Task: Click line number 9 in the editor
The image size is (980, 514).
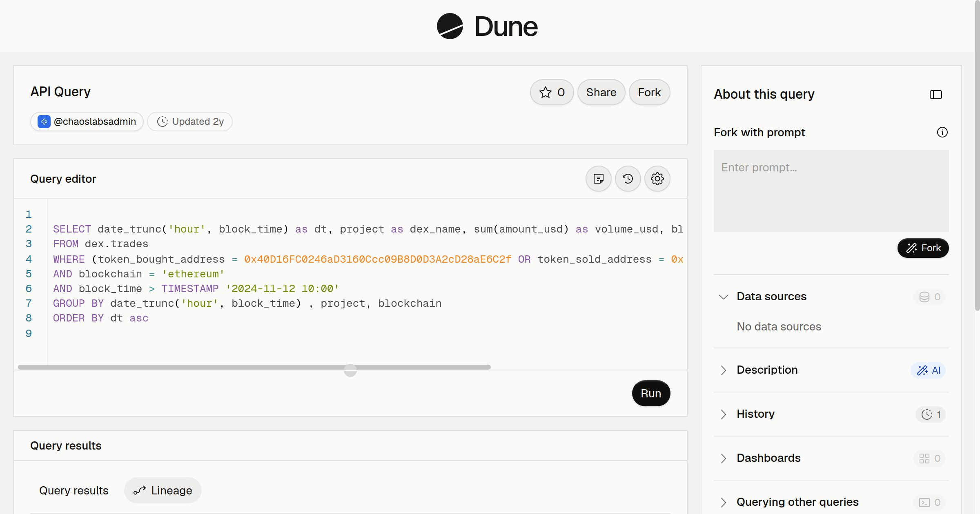Action: pyautogui.click(x=29, y=333)
